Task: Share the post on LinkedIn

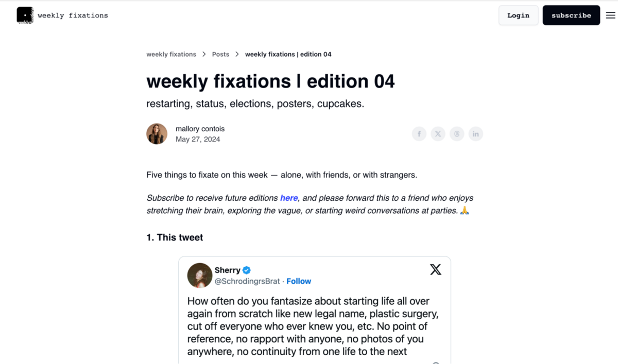Action: click(476, 134)
